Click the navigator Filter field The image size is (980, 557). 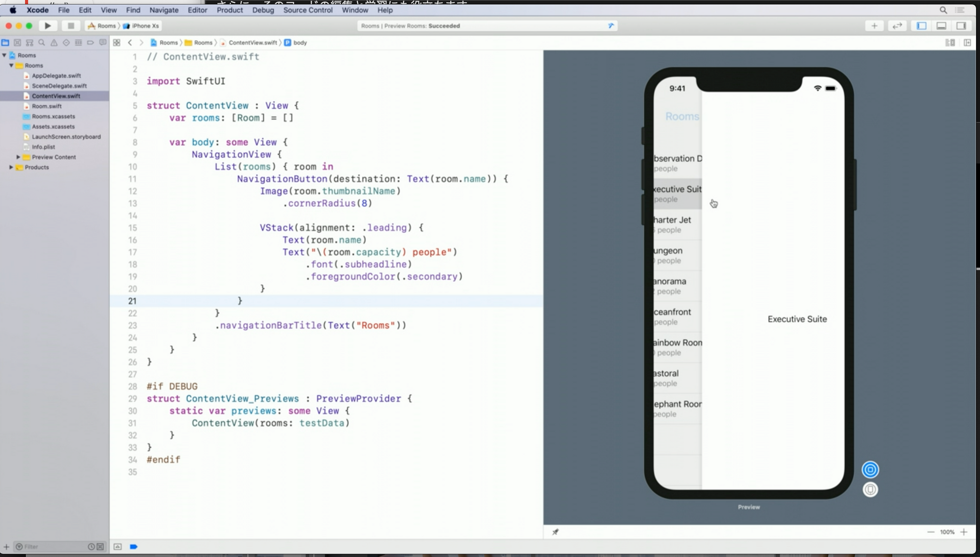click(51, 547)
